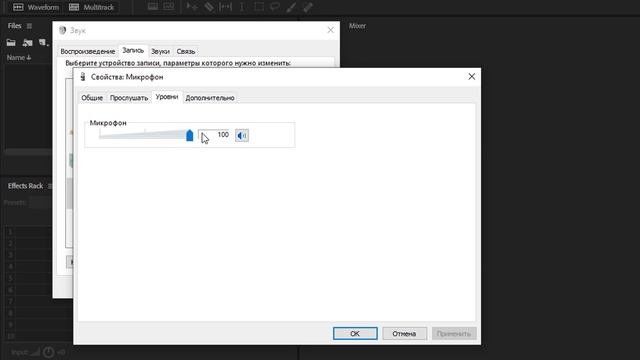Open the Effects Rack panel tab
640x360 pixels.
click(25, 186)
